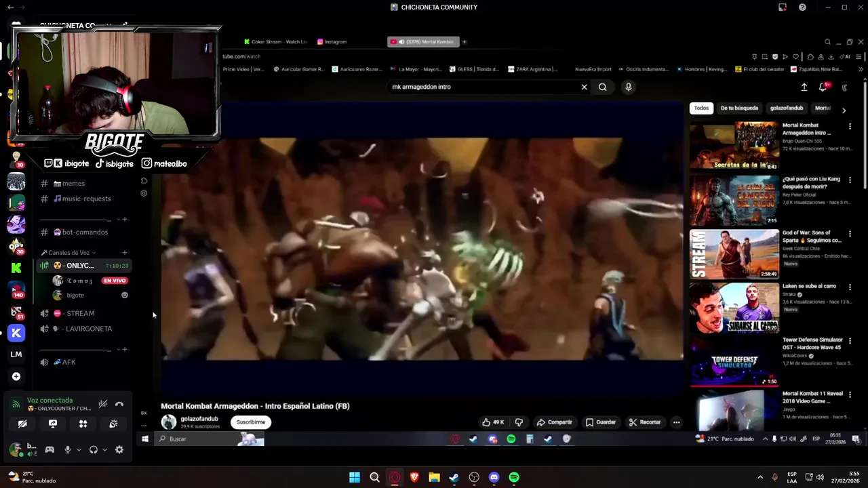The width and height of the screenshot is (868, 488).
Task: Select the Todos filter chip
Action: pos(701,108)
